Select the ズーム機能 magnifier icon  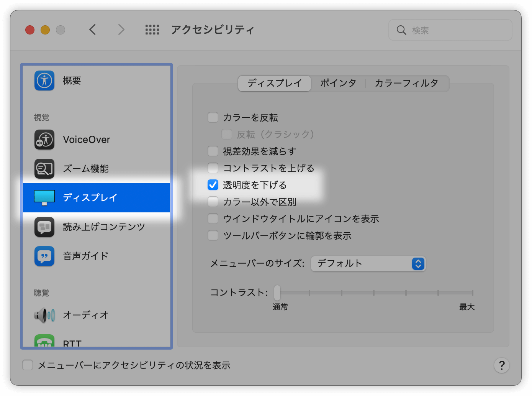(x=44, y=169)
